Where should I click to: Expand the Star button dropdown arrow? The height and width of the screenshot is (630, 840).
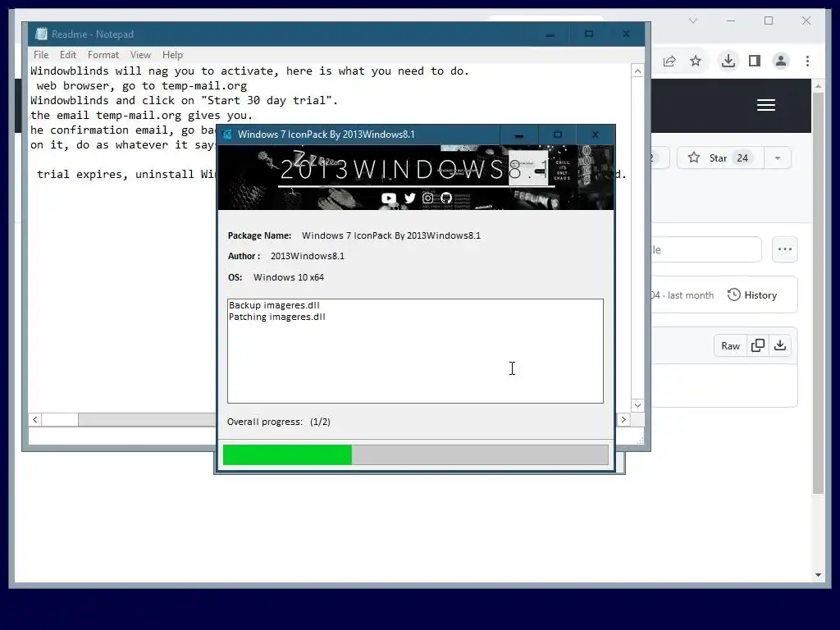(778, 158)
